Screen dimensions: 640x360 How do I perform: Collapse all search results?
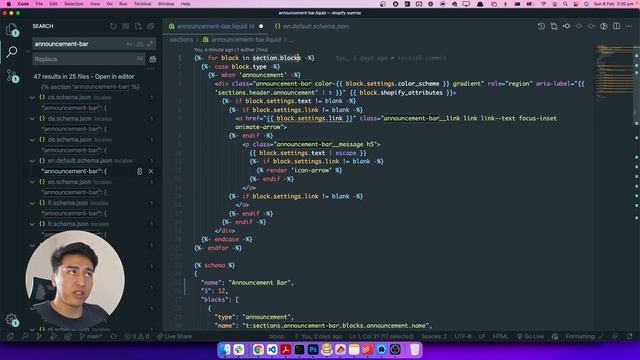[151, 26]
